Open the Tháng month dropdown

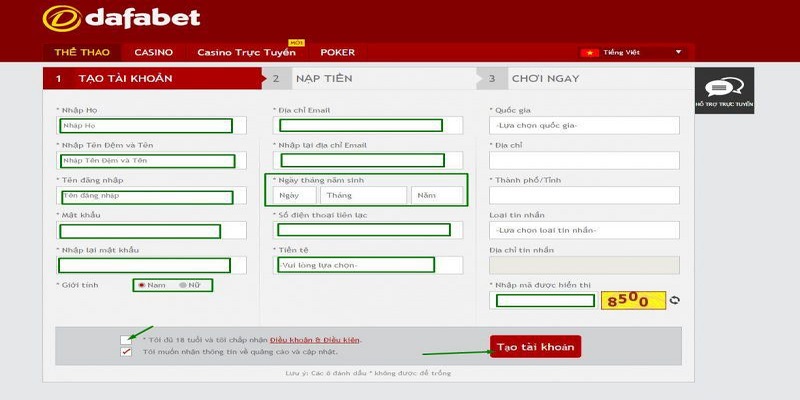pos(364,195)
